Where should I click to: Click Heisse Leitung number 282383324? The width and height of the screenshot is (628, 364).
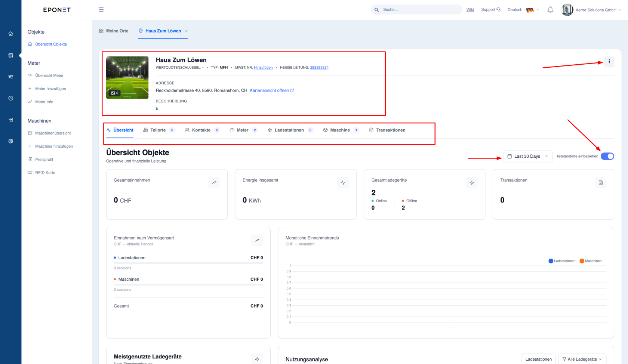pyautogui.click(x=319, y=68)
